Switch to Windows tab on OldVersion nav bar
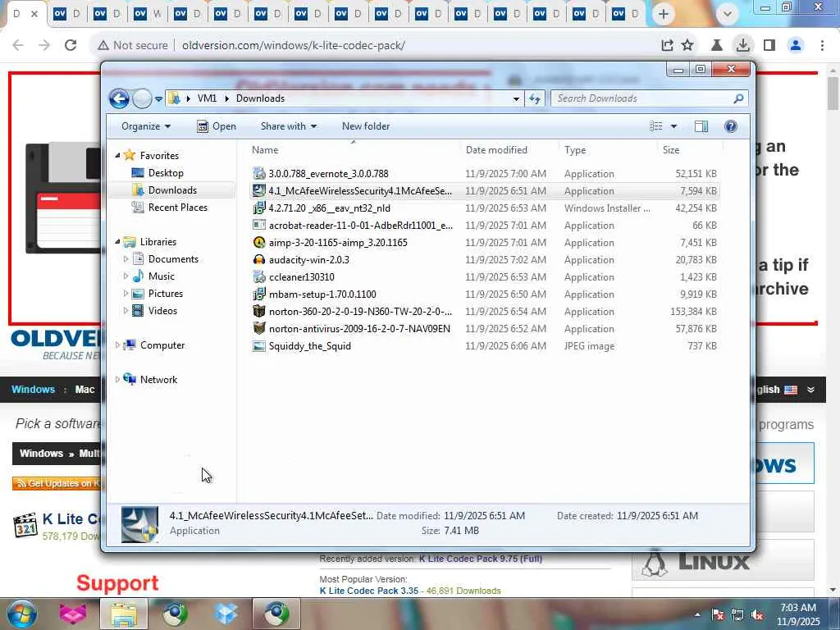The width and height of the screenshot is (840, 630). coord(33,390)
